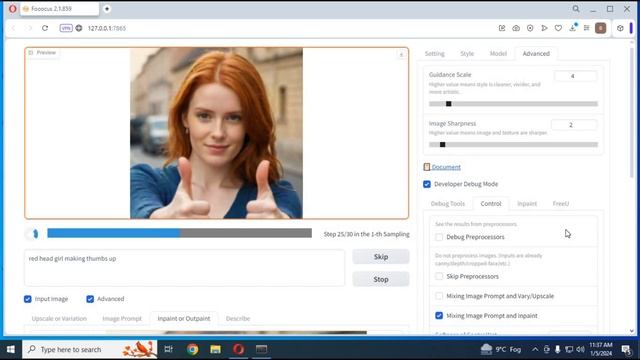Enable Debug Preprocessors checkbox
Viewport: 640px width, 360px height.
pos(439,237)
